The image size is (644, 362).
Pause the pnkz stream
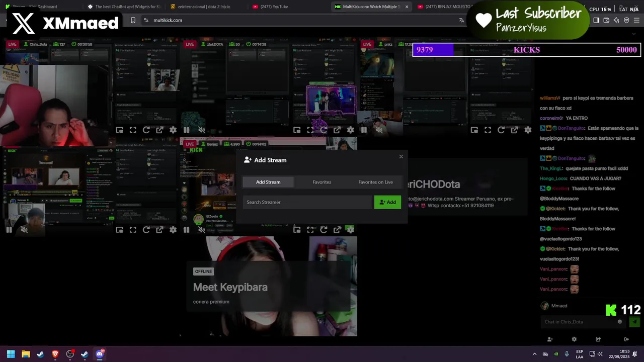[364, 130]
